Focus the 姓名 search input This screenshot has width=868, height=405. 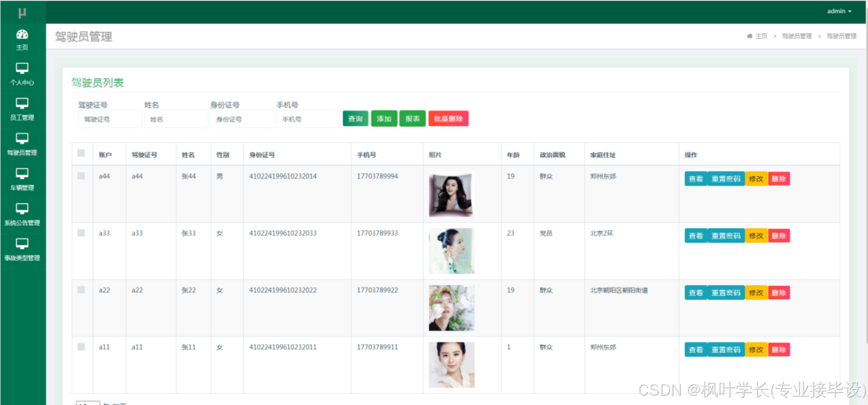[x=176, y=119]
